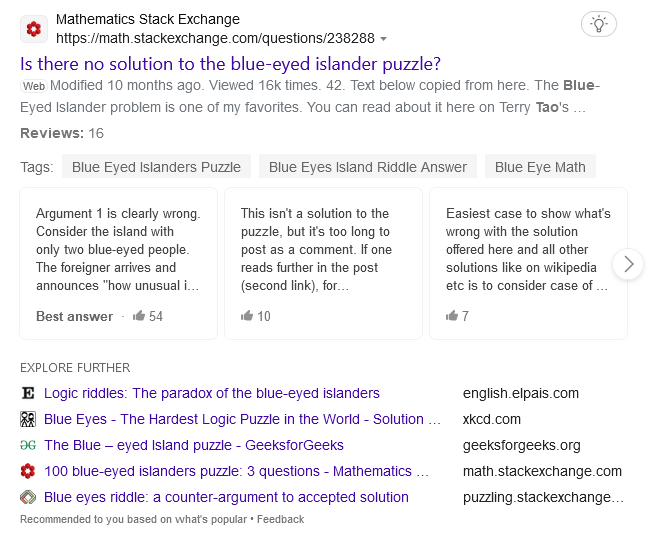Click the lightbulb insights icon

click(599, 23)
